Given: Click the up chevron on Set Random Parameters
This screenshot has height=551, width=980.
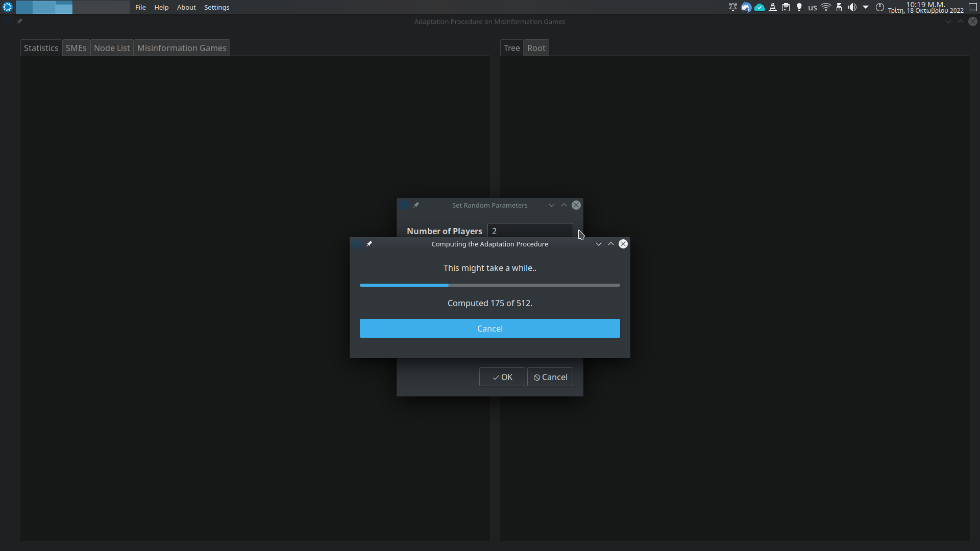Looking at the screenshot, I should (564, 205).
